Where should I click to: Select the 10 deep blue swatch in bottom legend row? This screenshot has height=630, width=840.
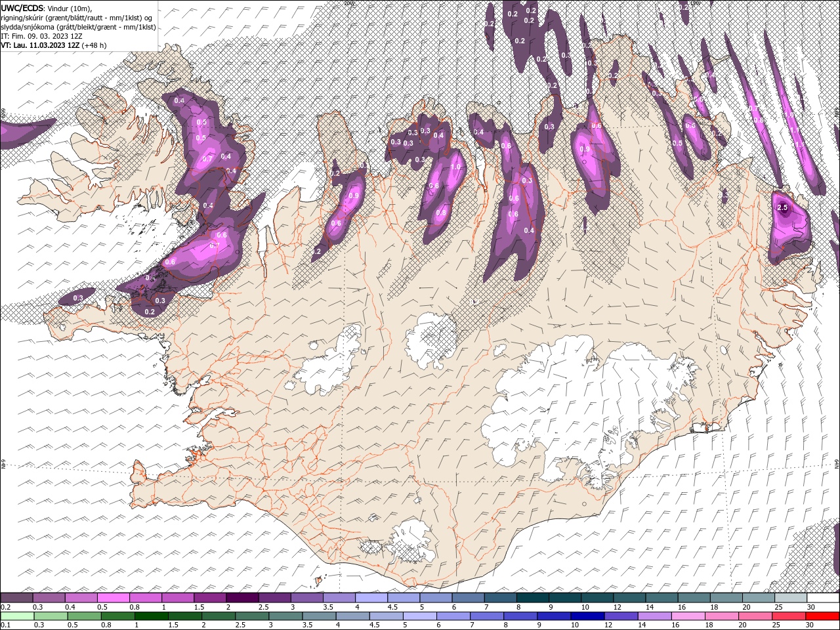[x=588, y=616]
